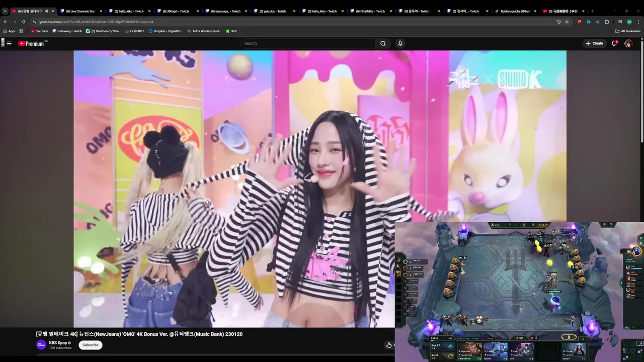Open a new browser tab

pos(592,11)
